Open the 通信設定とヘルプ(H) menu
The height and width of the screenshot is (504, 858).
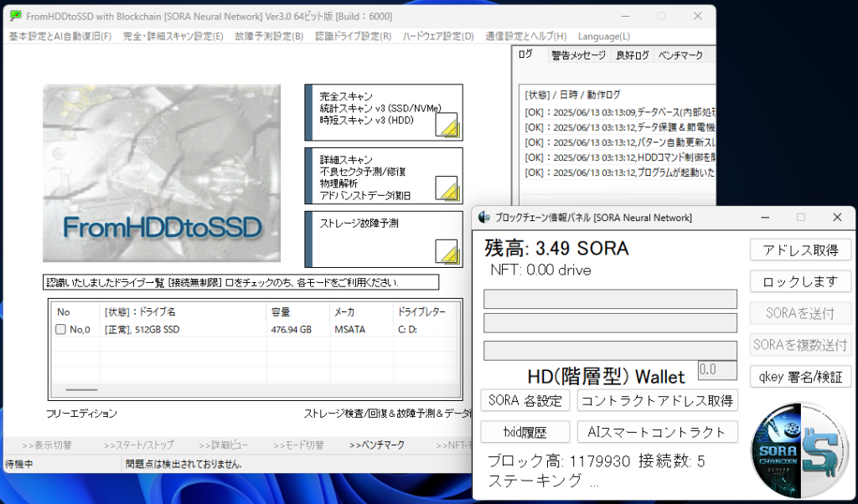tap(526, 36)
